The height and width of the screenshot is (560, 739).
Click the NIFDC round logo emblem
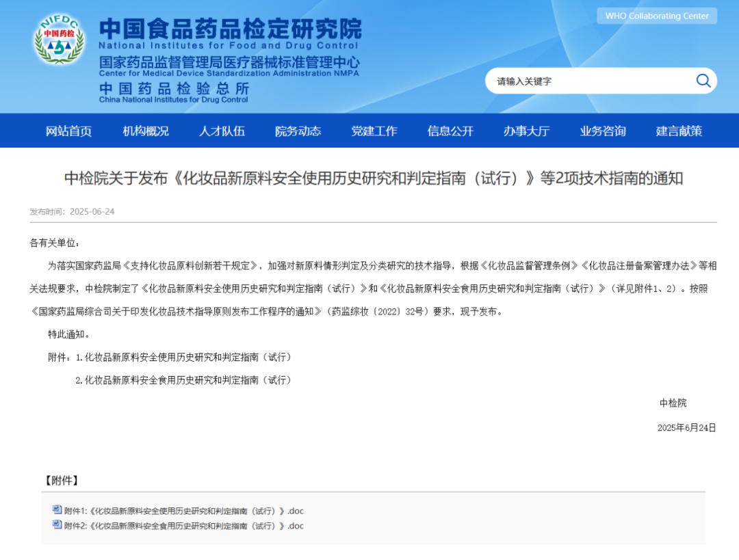(59, 39)
